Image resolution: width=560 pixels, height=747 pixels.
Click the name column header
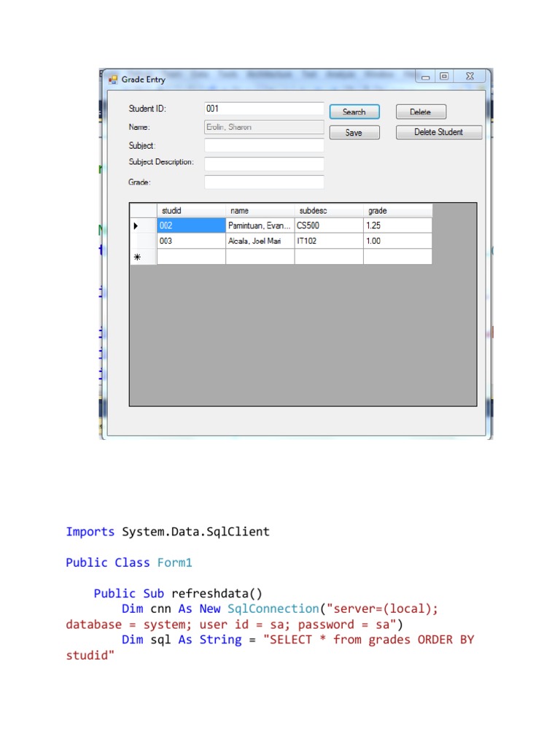[x=260, y=211]
